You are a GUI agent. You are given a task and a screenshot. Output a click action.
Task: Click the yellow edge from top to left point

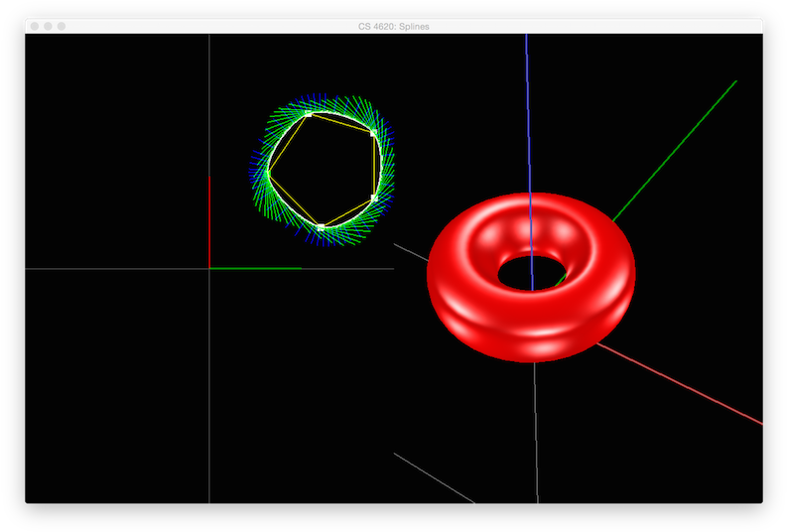point(288,144)
